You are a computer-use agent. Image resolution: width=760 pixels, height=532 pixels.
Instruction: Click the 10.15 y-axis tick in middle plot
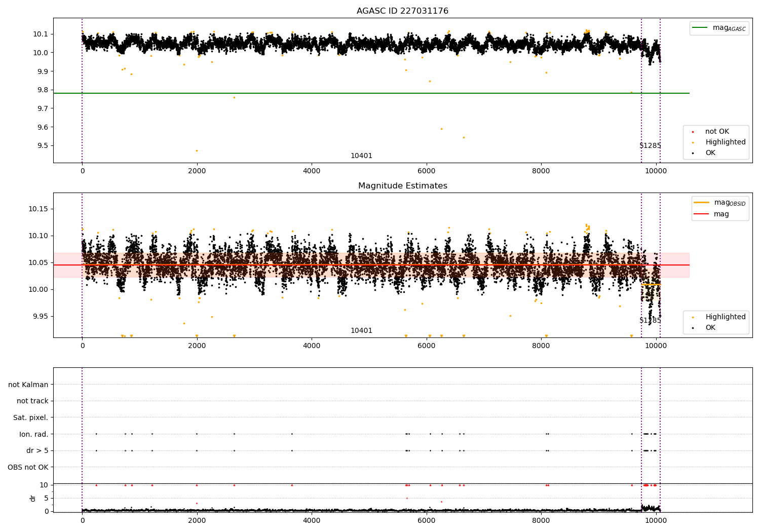39,209
